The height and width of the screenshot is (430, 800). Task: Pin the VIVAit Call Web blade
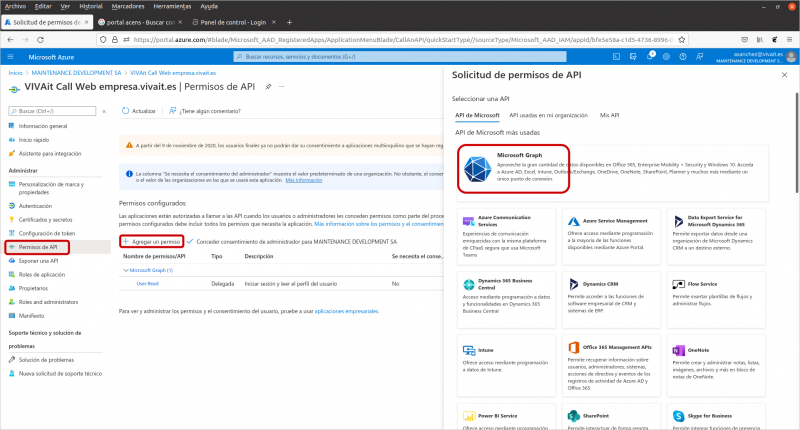[x=268, y=87]
